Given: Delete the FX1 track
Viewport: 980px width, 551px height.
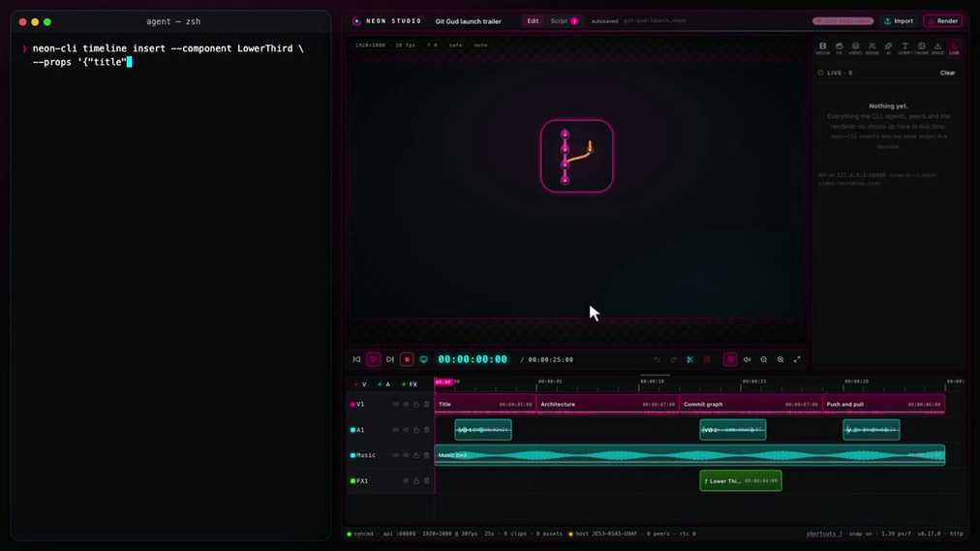Looking at the screenshot, I should pyautogui.click(x=427, y=481).
